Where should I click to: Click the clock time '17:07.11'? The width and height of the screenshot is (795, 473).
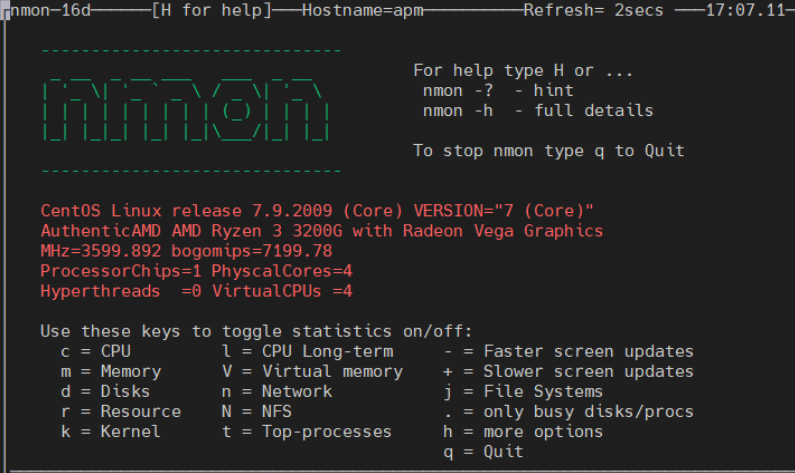tap(745, 10)
